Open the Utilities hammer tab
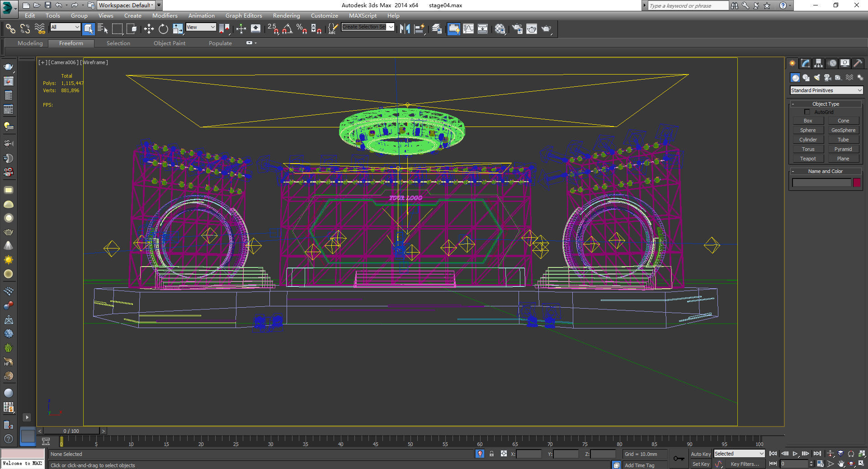This screenshot has width=868, height=469. click(858, 63)
